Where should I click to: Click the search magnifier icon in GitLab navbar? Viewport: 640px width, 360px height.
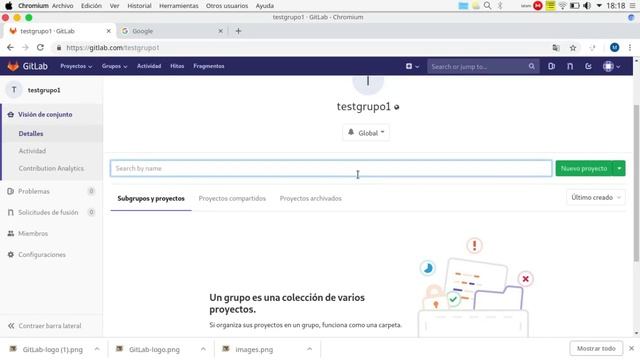531,66
